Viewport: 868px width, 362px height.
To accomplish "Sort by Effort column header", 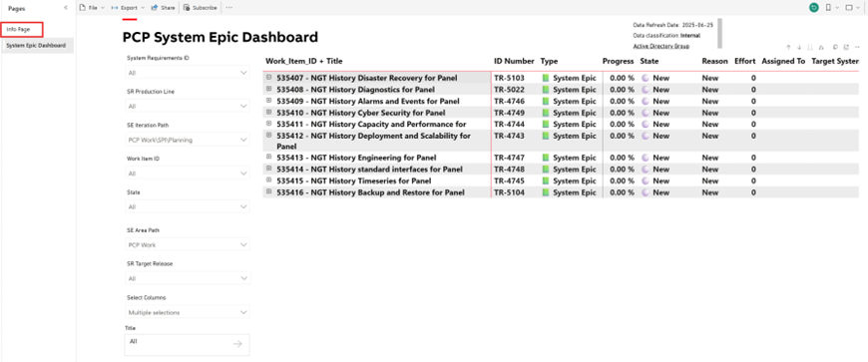I will tap(744, 61).
